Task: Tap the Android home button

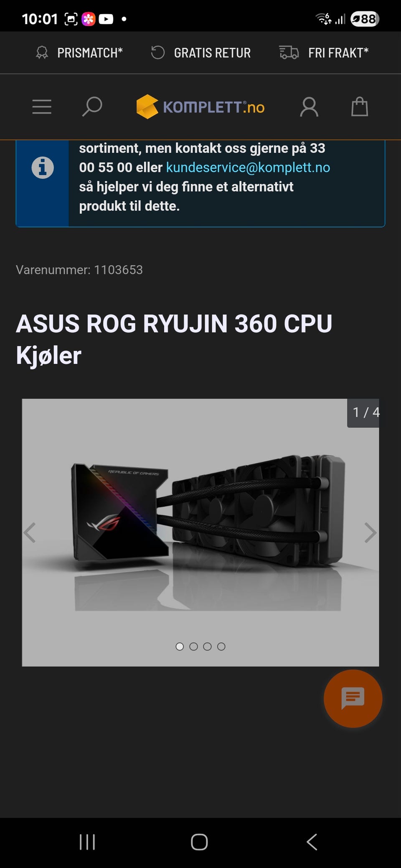Action: 199,842
